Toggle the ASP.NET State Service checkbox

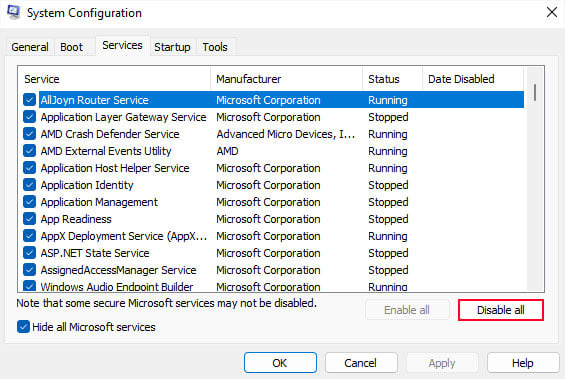[29, 253]
